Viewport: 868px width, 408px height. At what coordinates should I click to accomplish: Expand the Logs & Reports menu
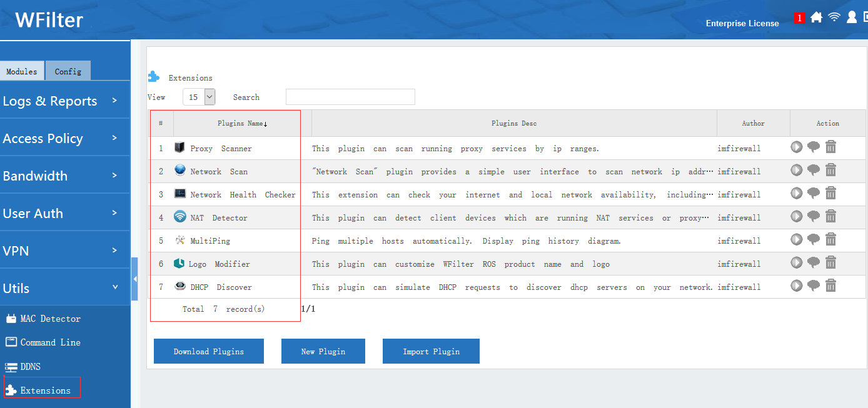(65, 101)
